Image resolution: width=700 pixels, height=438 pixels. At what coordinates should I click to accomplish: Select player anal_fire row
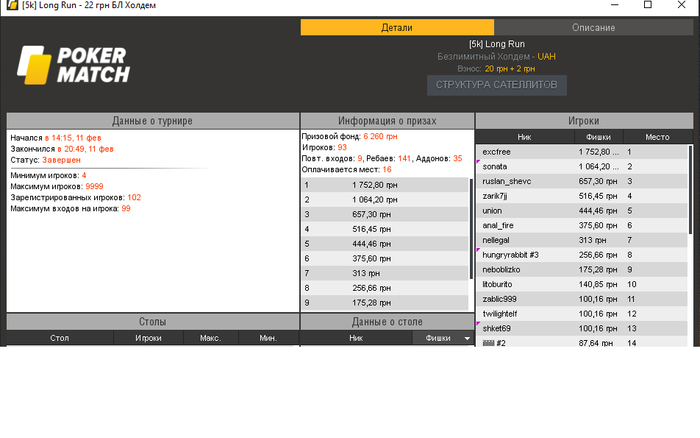pyautogui.click(x=582, y=225)
